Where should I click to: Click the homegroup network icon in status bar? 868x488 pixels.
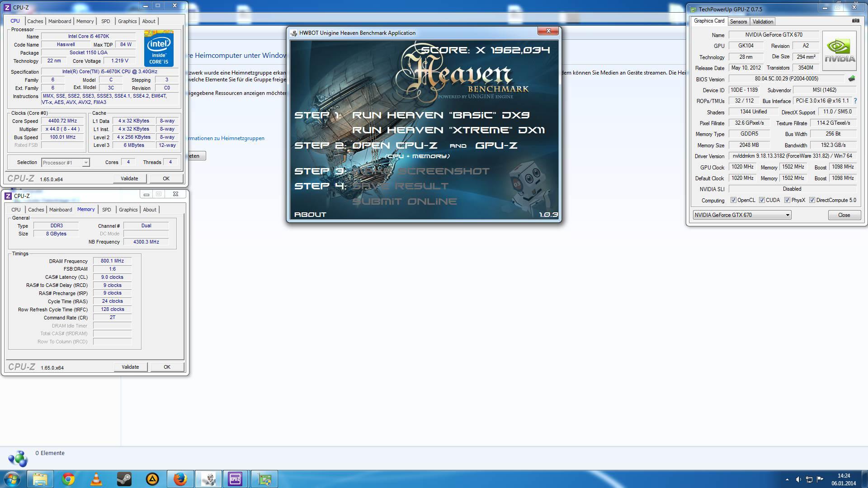[18, 459]
